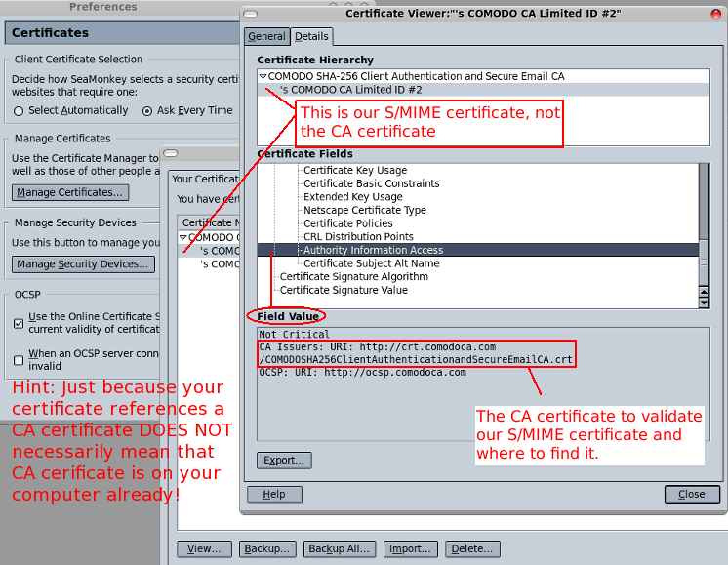Viewport: 728px width, 565px height.
Task: Click Delete... in Certificate Manager
Action: coord(472,548)
